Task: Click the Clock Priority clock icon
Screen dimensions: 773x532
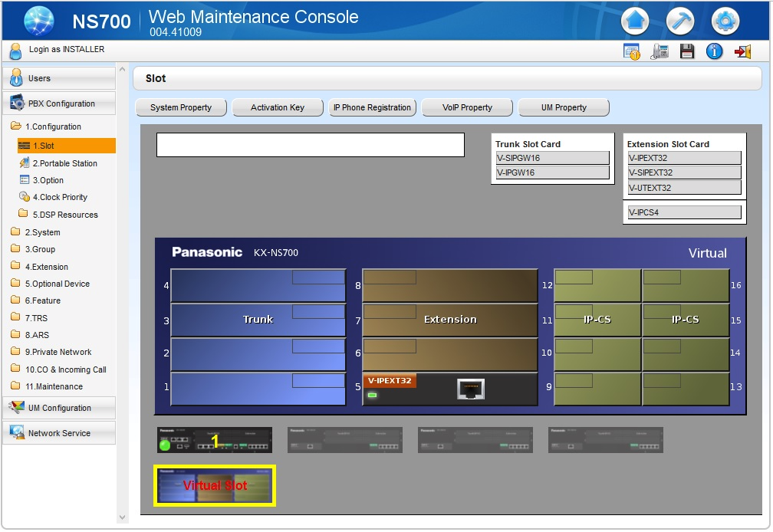Action: click(25, 196)
